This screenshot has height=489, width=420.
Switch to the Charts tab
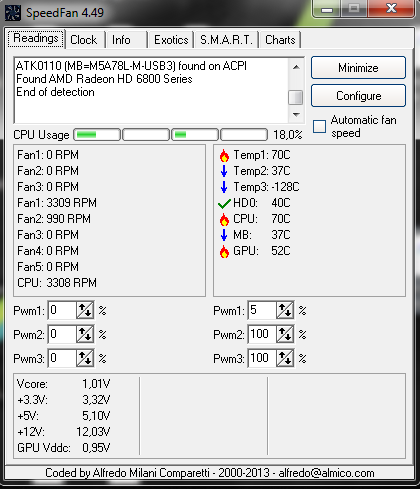click(x=280, y=40)
